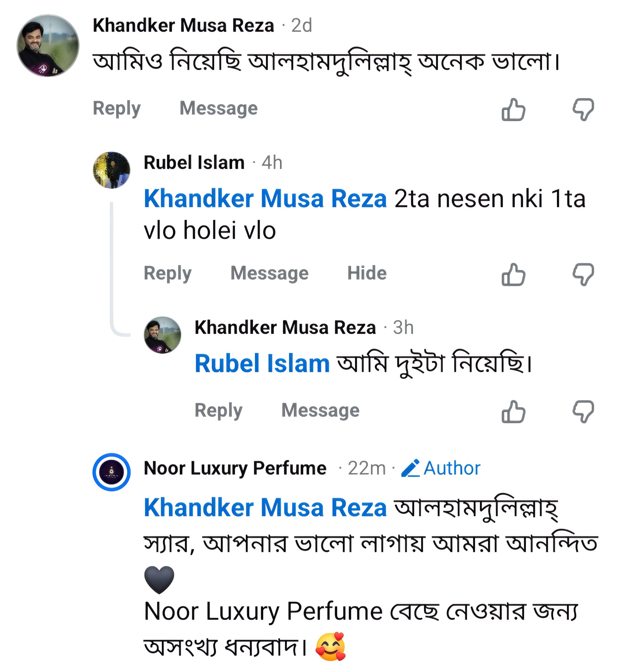Dislike Rubel Islam's reply
The width and height of the screenshot is (619, 672).
click(x=583, y=274)
